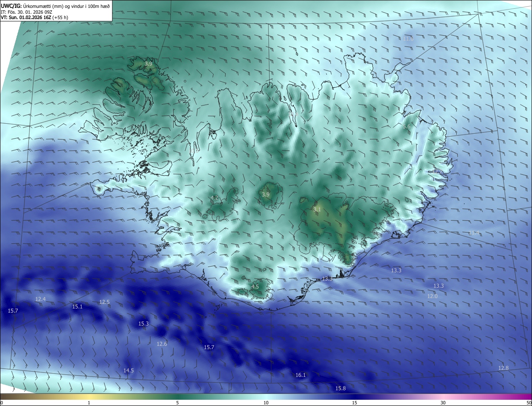
Task: Click the 3.9 value on the Westfjords peninsula
Action: click(148, 64)
